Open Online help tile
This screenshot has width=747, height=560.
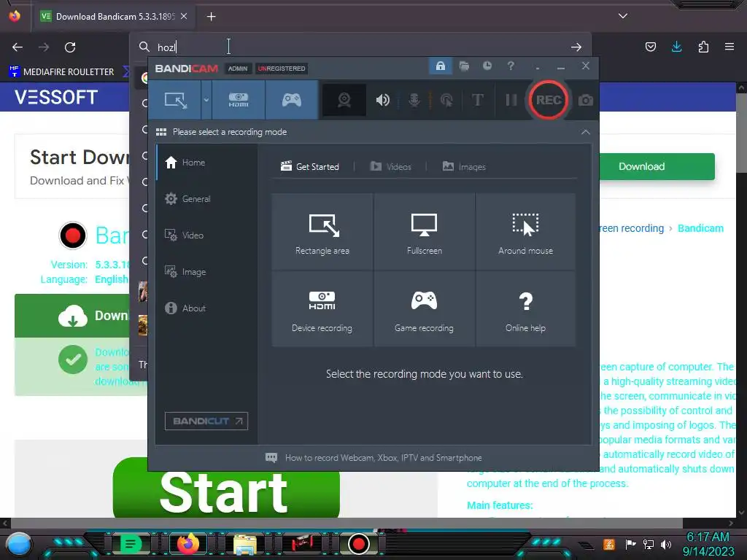coord(525,309)
